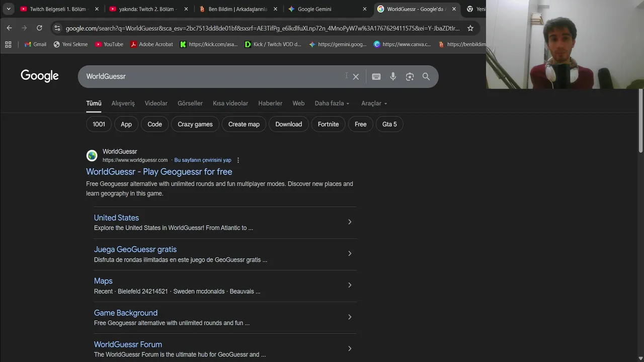Select the Görseller results tab

coord(190,103)
